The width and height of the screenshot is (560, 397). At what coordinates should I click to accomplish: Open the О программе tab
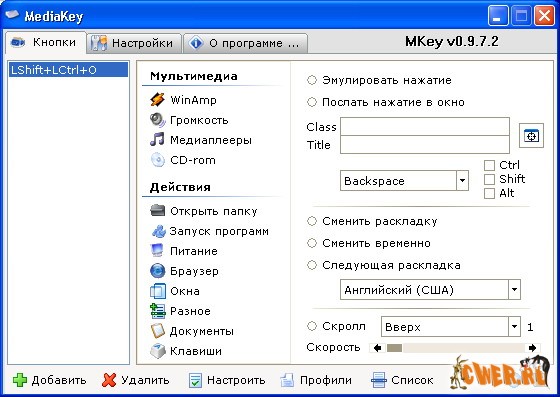coord(245,43)
